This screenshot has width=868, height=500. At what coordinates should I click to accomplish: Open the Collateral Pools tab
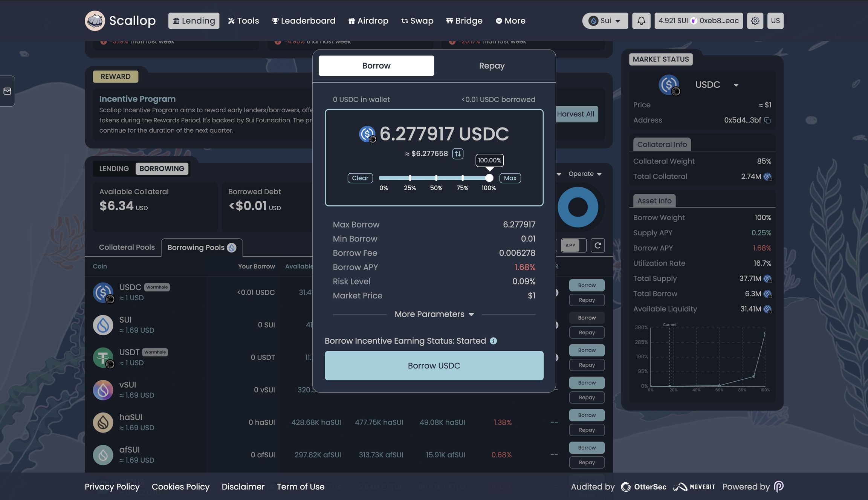click(127, 248)
